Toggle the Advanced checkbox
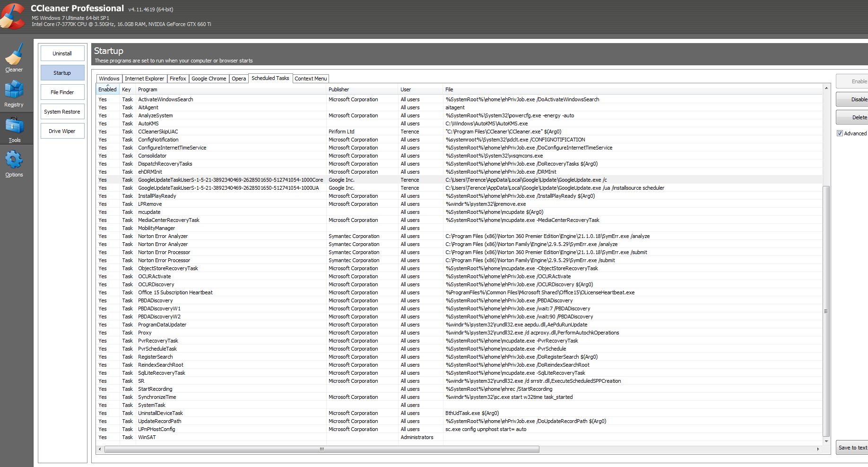 840,133
